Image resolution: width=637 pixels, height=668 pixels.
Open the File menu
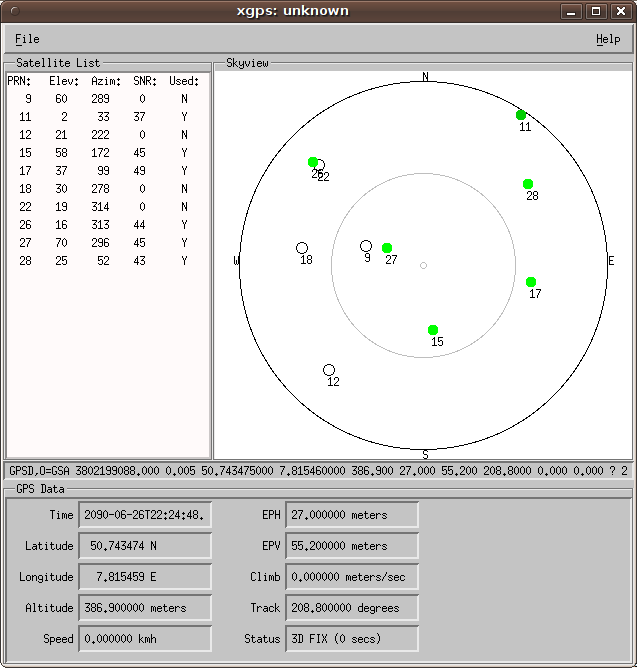[x=27, y=39]
